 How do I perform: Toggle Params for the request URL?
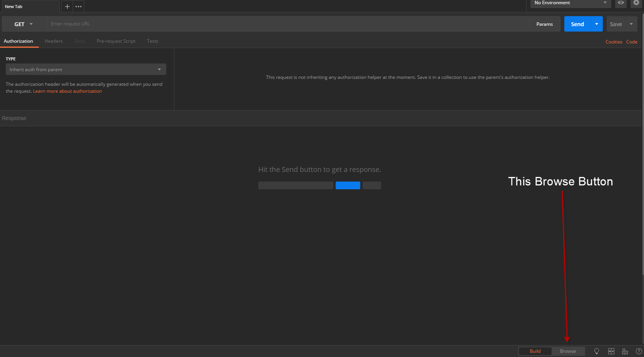point(544,23)
